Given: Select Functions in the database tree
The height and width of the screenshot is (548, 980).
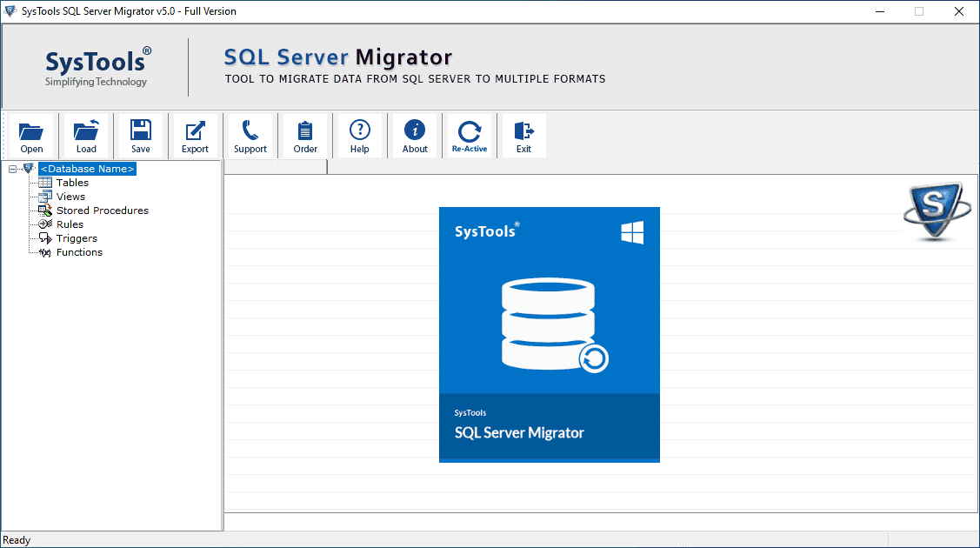Looking at the screenshot, I should tap(79, 252).
